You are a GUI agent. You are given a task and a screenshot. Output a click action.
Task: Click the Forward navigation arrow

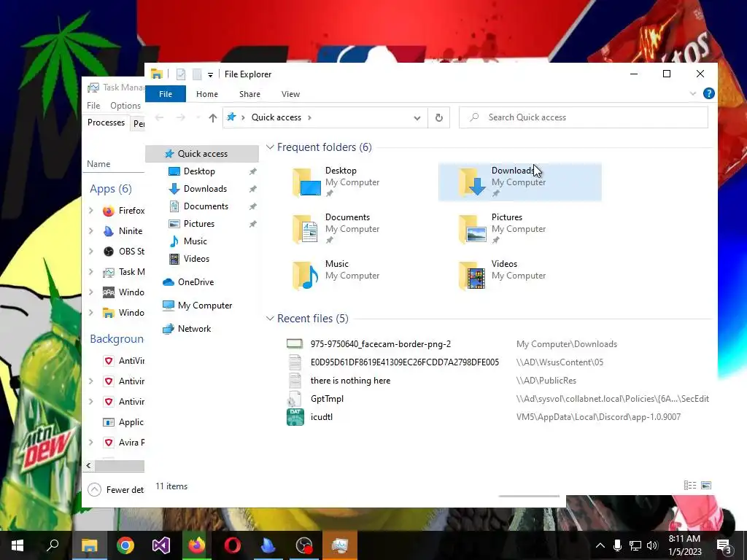point(181,117)
